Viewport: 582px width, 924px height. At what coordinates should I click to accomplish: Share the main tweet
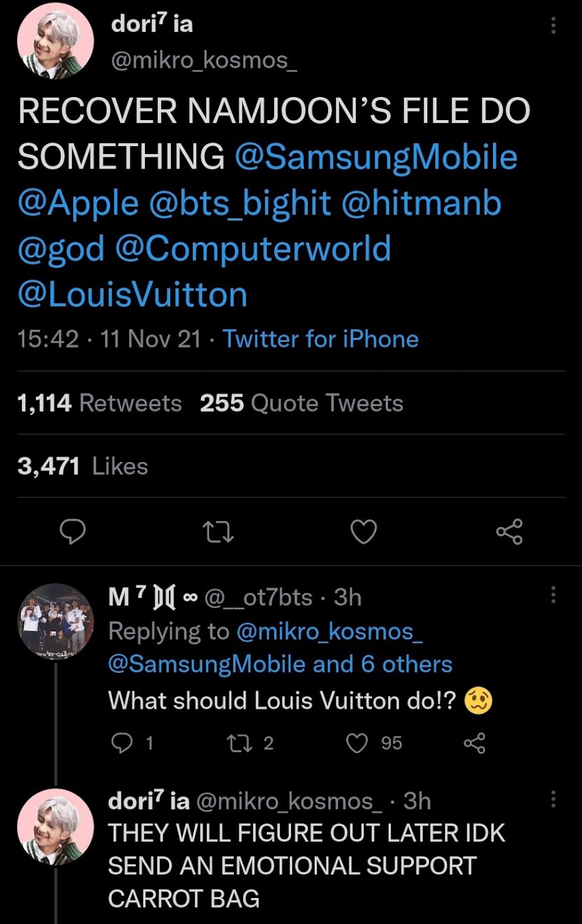[509, 532]
